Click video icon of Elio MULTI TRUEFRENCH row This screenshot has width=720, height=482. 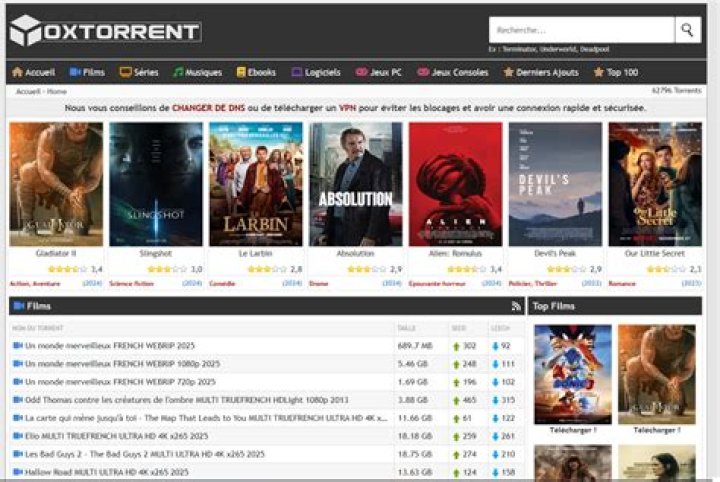18,436
